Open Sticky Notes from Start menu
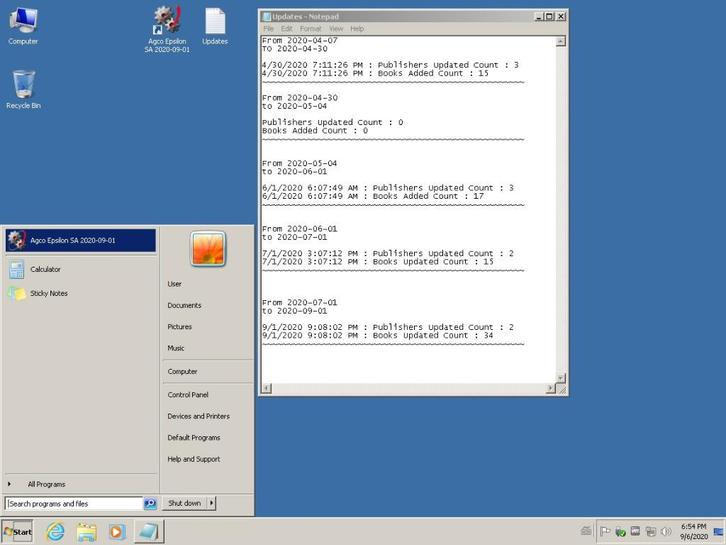726x545 pixels. click(x=48, y=293)
